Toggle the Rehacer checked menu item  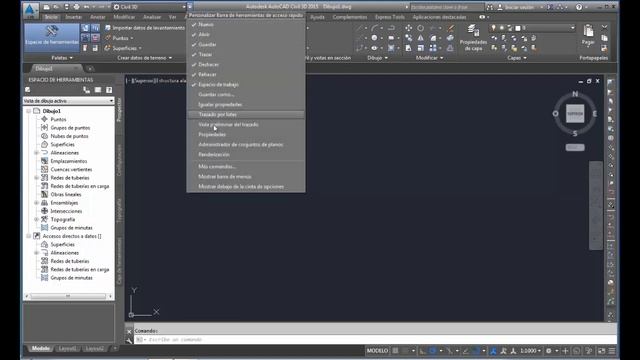coord(246,74)
